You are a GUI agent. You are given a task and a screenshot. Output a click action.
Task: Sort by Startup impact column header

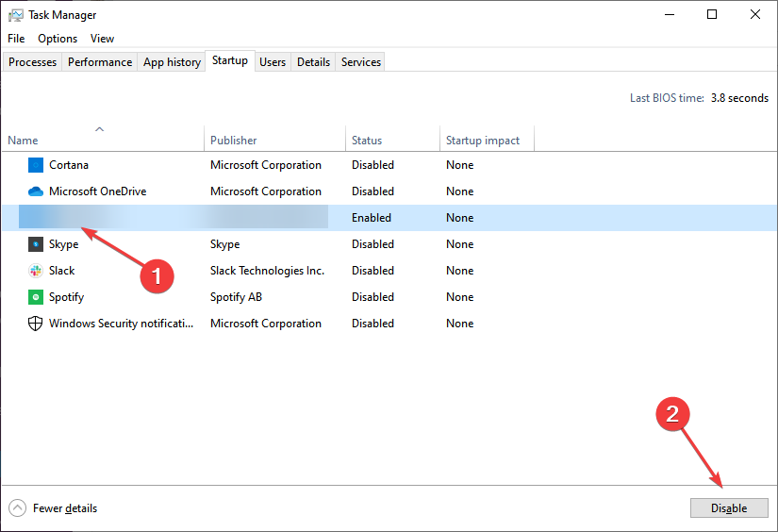[487, 139]
